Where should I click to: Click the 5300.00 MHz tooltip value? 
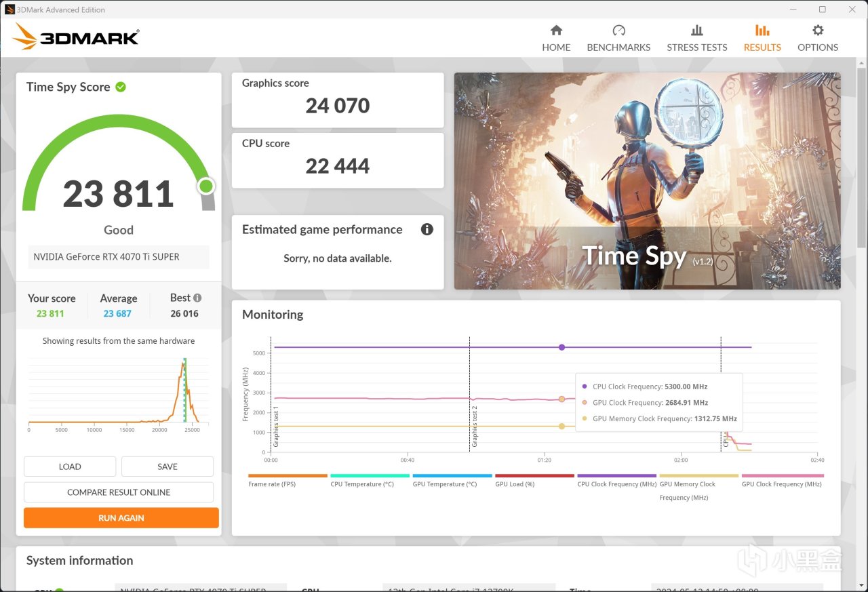[686, 387]
